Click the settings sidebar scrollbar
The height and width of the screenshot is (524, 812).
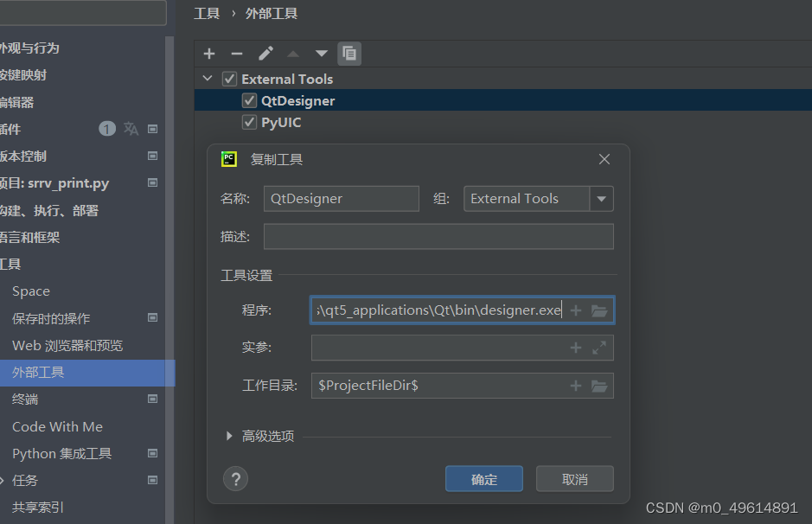(169, 279)
